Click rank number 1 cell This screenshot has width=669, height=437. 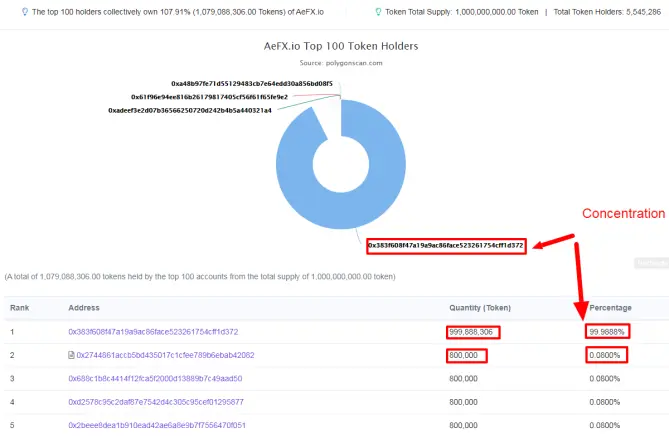click(x=12, y=332)
